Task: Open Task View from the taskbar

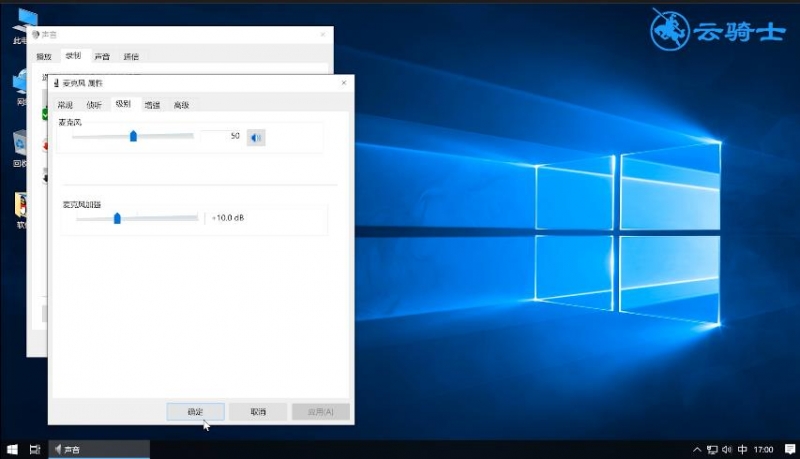Action: [35, 449]
